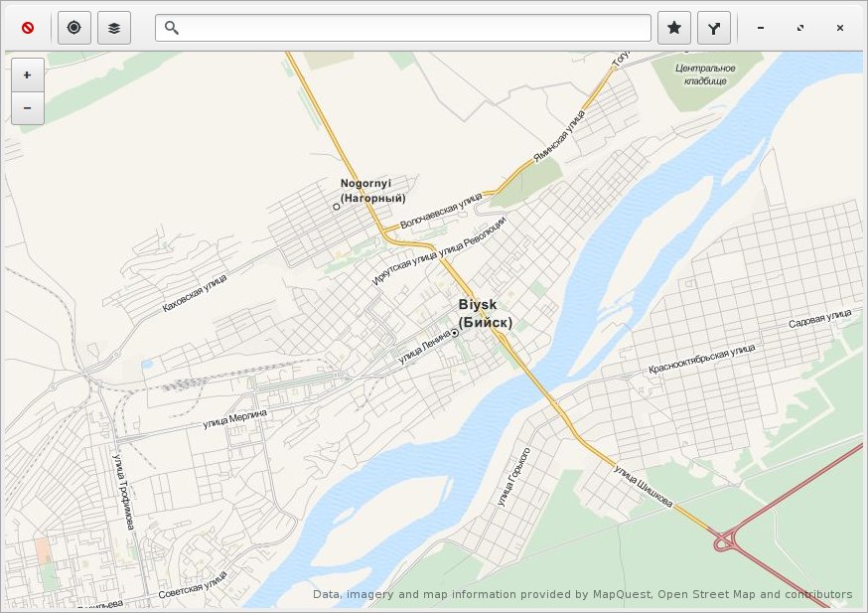Image resolution: width=868 pixels, height=613 pixels.
Task: Click the улица Революции label
Action: point(473,237)
